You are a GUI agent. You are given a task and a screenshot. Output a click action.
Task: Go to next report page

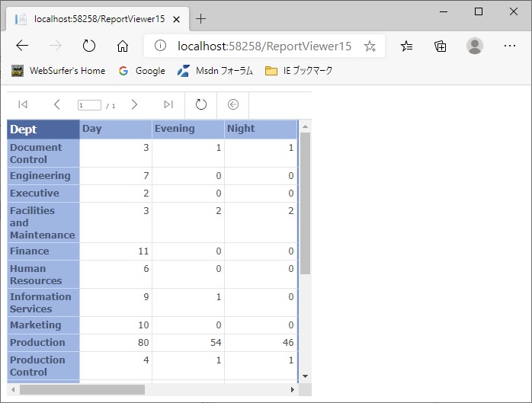click(x=134, y=104)
